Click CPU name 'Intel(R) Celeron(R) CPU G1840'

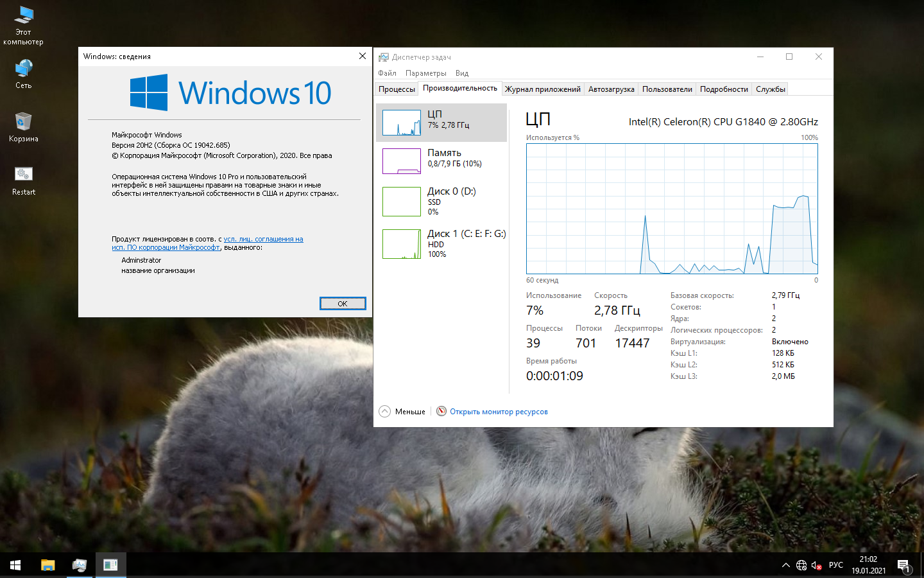(723, 122)
